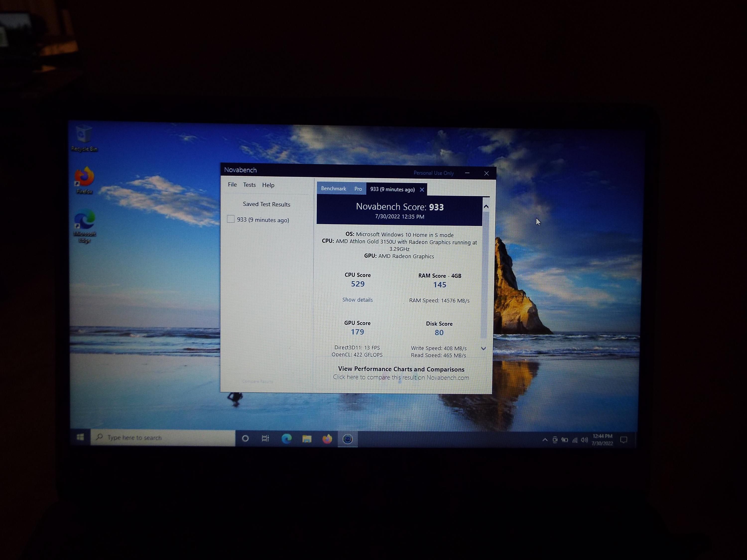Click Novabench icon in taskbar
This screenshot has width=747, height=560.
click(x=348, y=439)
